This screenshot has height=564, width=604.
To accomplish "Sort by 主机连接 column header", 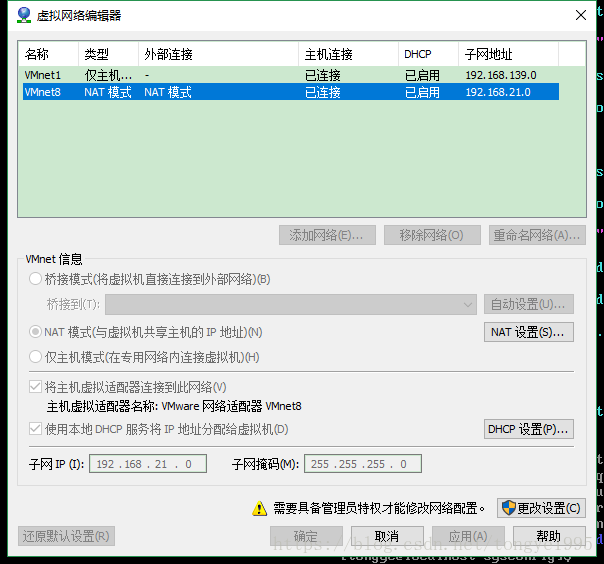I will (x=349, y=54).
